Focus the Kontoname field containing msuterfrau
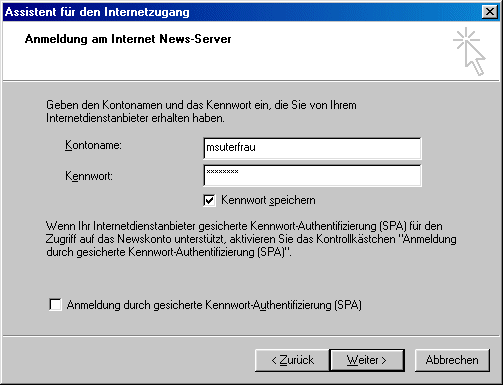Viewport: 503px width, 385px height. tap(312, 148)
